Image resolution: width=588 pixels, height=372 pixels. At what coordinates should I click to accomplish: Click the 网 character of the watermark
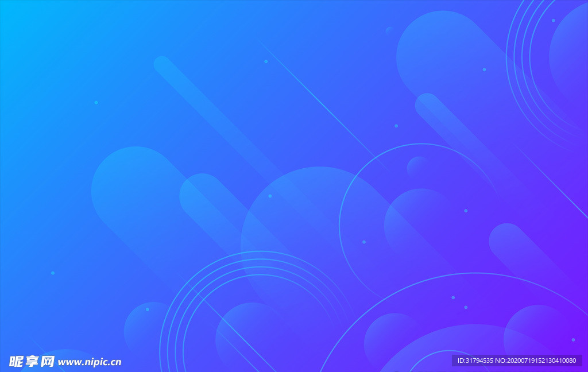tap(48, 361)
